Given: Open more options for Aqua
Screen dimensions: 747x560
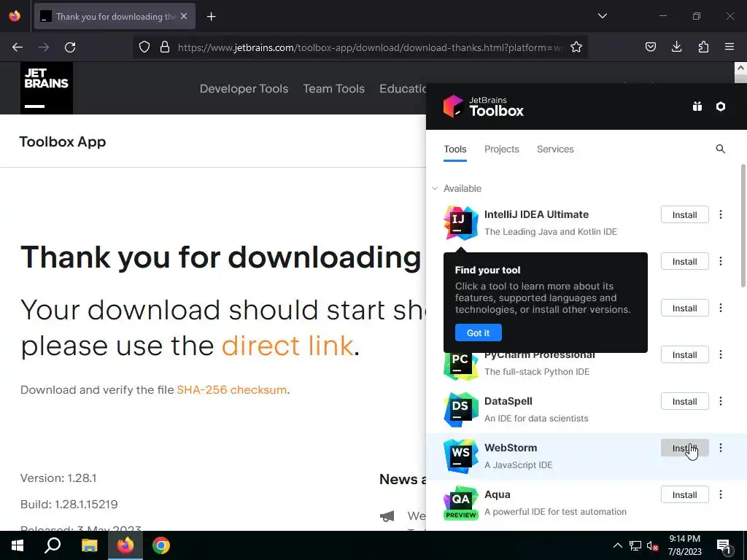Looking at the screenshot, I should coord(720,495).
